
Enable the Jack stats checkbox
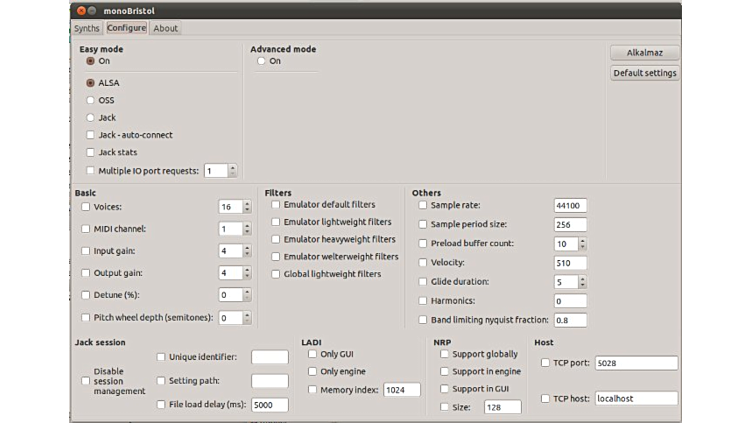91,153
